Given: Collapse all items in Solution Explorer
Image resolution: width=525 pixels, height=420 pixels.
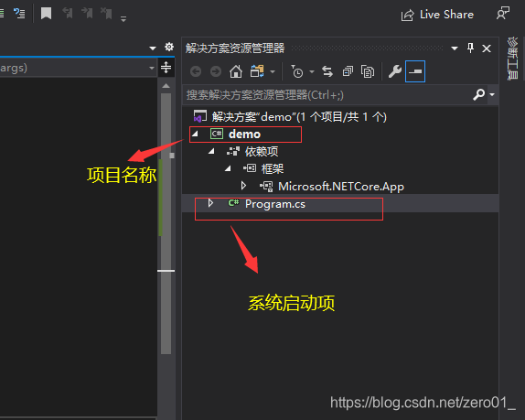Looking at the screenshot, I should click(348, 71).
